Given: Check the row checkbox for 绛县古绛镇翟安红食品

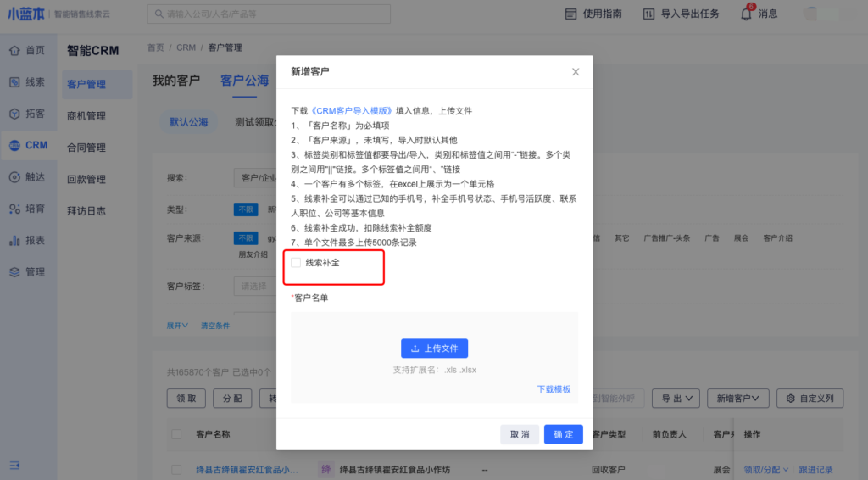Looking at the screenshot, I should coord(176,469).
